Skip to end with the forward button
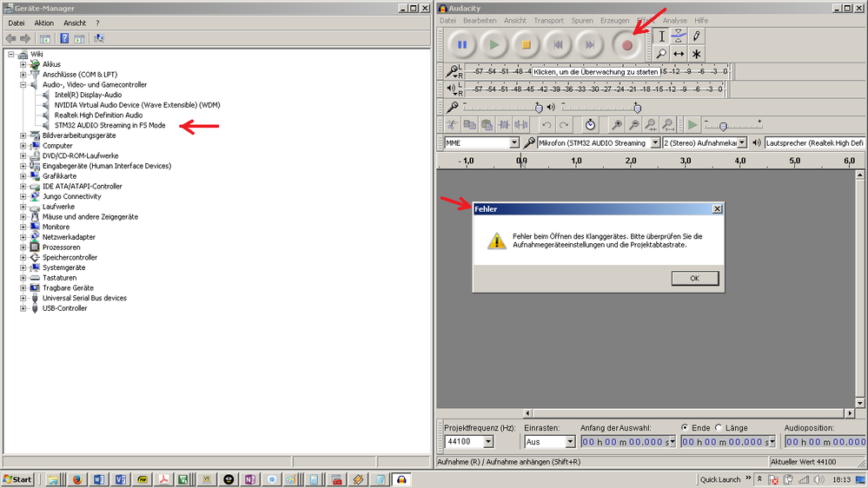Viewport: 868px width, 488px height. pos(590,45)
